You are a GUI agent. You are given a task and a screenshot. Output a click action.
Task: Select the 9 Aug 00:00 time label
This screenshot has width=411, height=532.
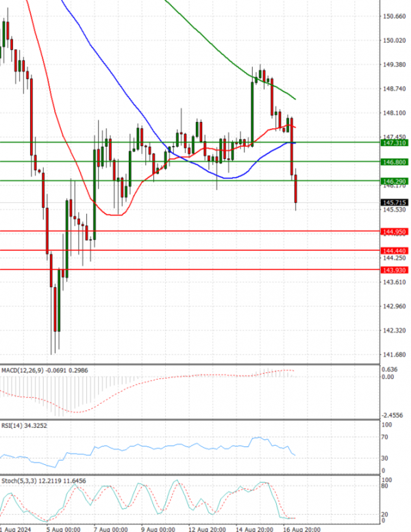pyautogui.click(x=158, y=529)
